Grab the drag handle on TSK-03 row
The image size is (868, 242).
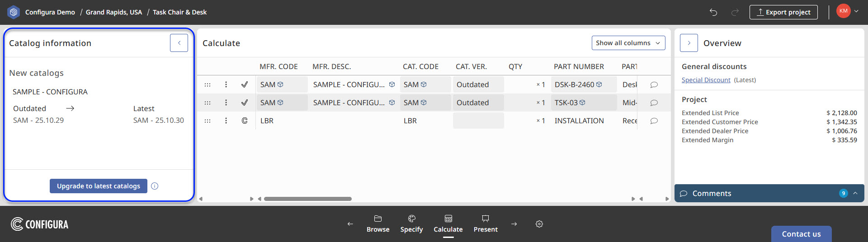pos(208,102)
